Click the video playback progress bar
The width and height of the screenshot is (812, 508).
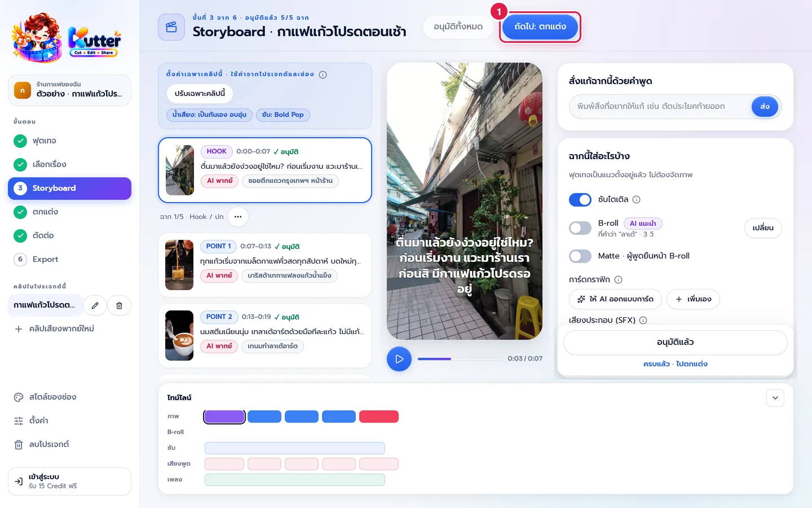(460, 359)
